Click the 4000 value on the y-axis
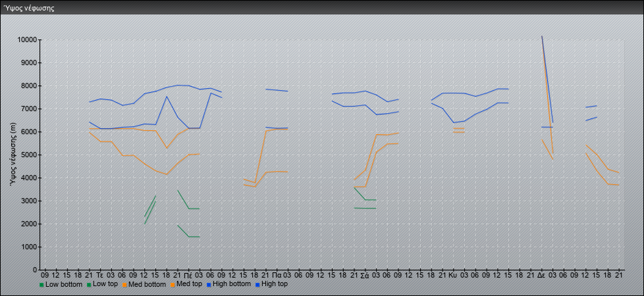644x296 pixels. [x=28, y=178]
